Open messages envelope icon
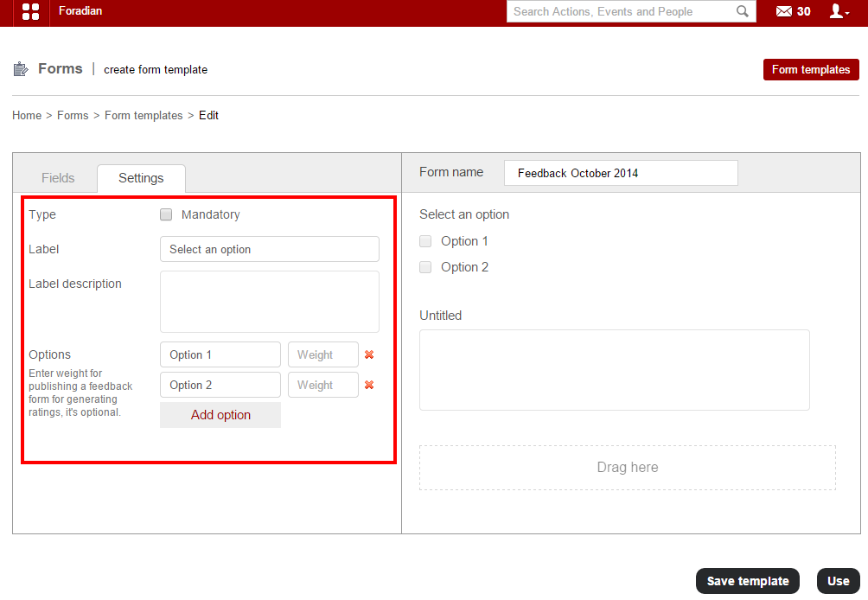This screenshot has width=868, height=600. pyautogui.click(x=784, y=11)
